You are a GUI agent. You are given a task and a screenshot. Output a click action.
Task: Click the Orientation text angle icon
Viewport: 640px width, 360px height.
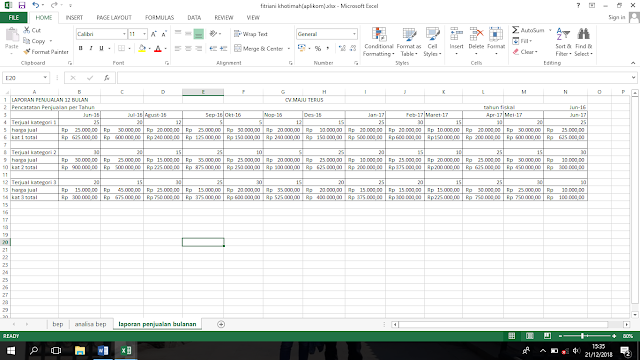point(213,34)
